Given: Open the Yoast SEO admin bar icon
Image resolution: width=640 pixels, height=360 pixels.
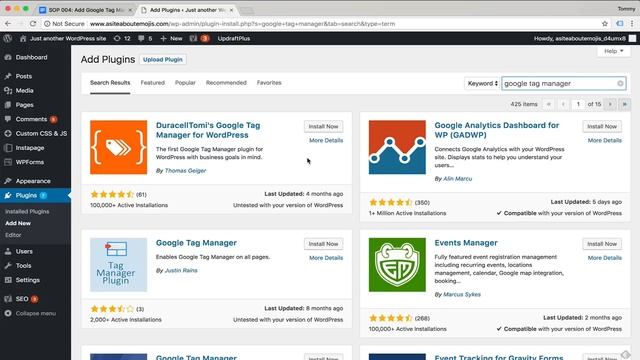Looking at the screenshot, I should tap(199, 38).
